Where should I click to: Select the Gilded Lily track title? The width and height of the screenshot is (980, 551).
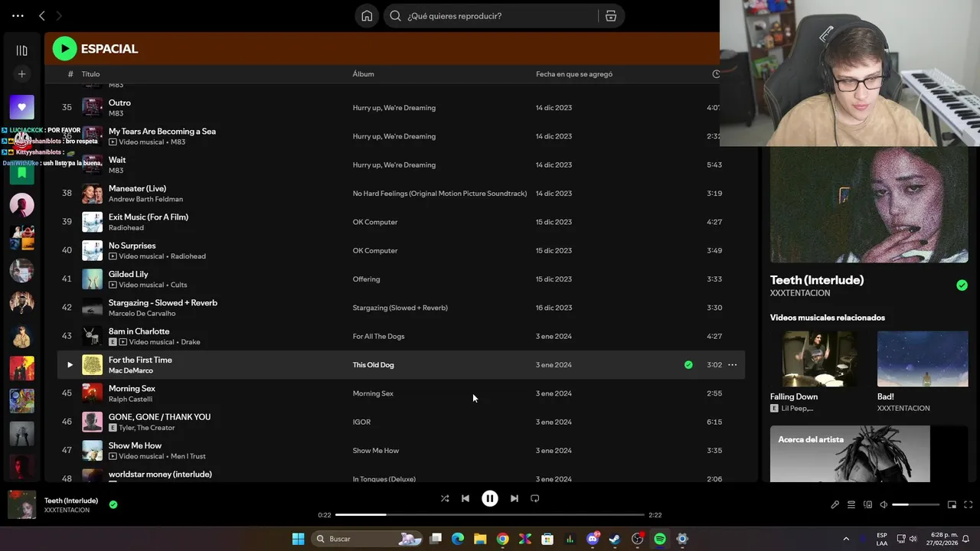click(129, 274)
